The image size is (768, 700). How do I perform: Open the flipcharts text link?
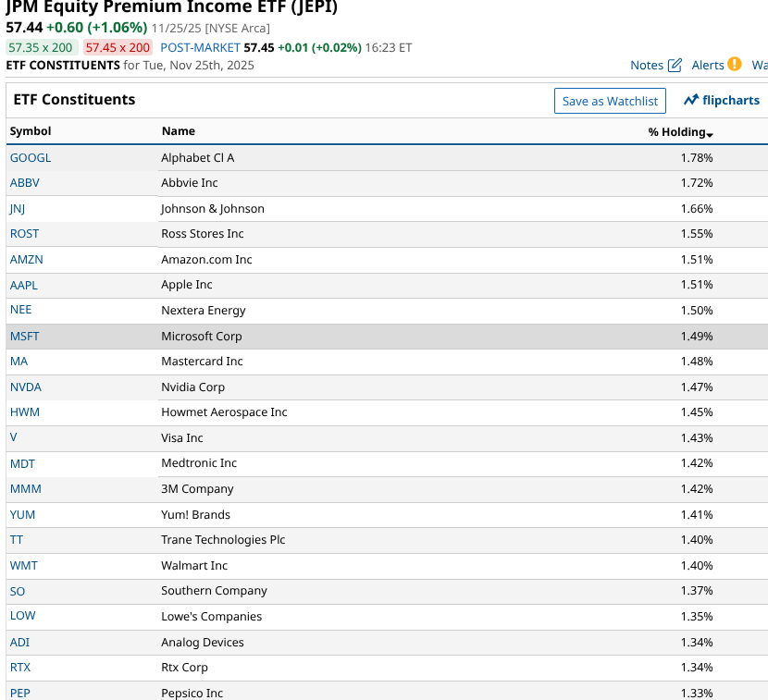coord(731,100)
